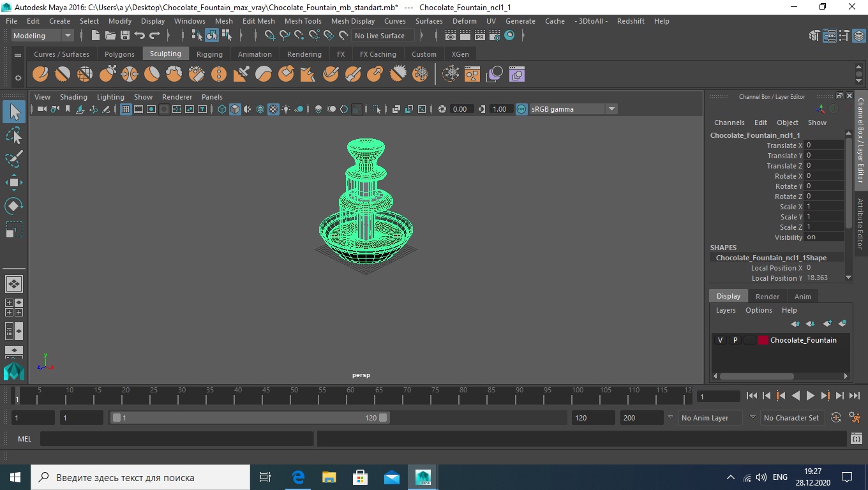Toggle snap to curves magnet

point(285,36)
